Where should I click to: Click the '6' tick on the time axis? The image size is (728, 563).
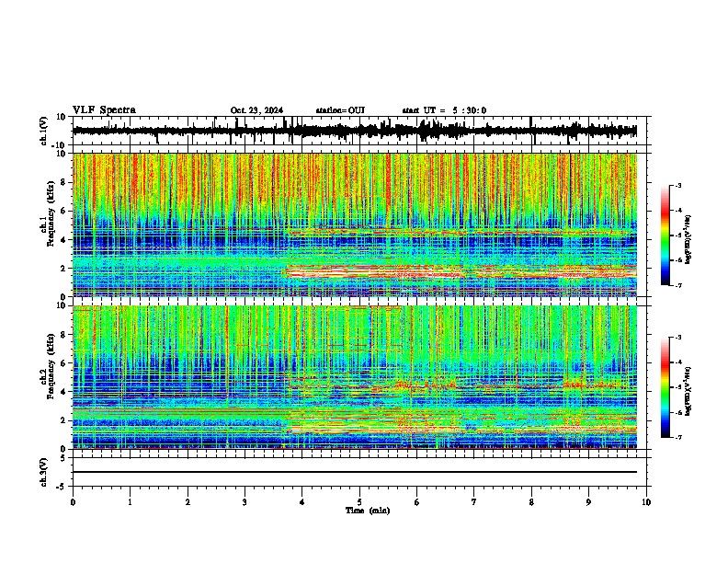417,502
